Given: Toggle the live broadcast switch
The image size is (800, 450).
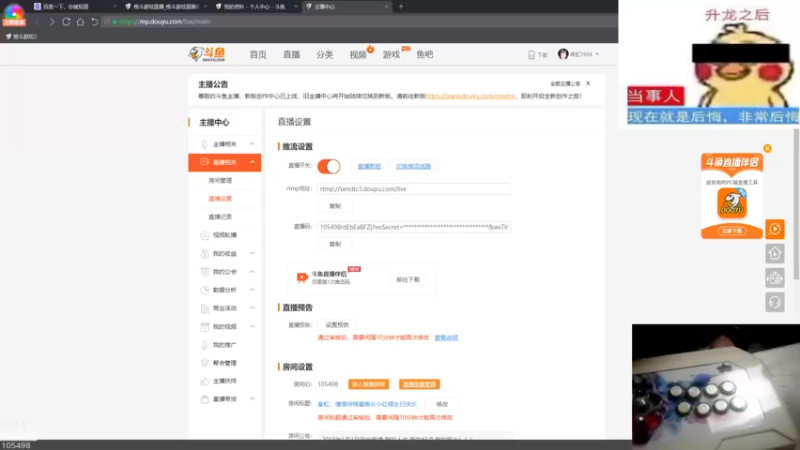Looking at the screenshot, I should [329, 166].
